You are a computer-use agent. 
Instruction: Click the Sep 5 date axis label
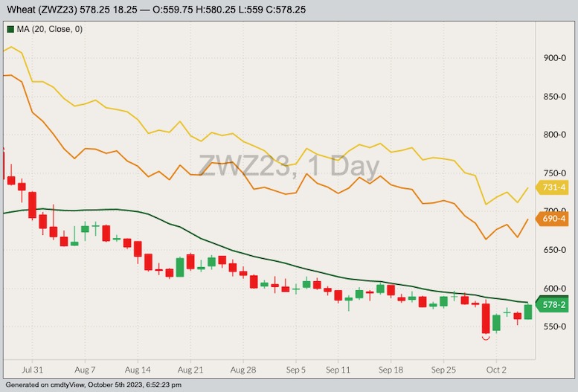(295, 370)
